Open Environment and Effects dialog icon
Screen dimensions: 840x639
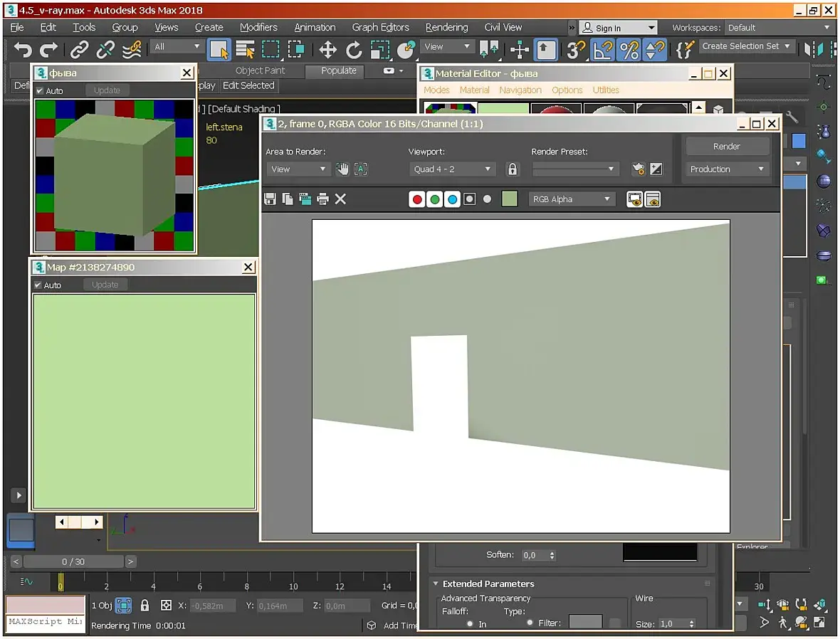(656, 169)
